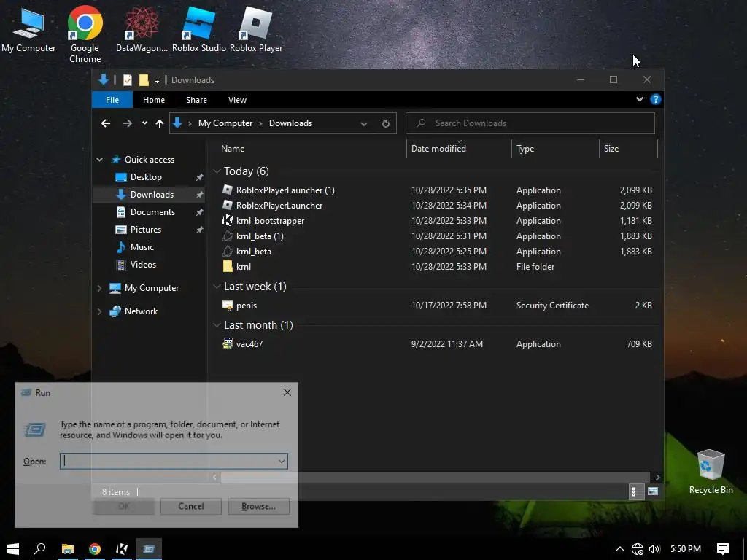747x560 pixels.
Task: Expand Network in the navigation pane
Action: (99, 311)
